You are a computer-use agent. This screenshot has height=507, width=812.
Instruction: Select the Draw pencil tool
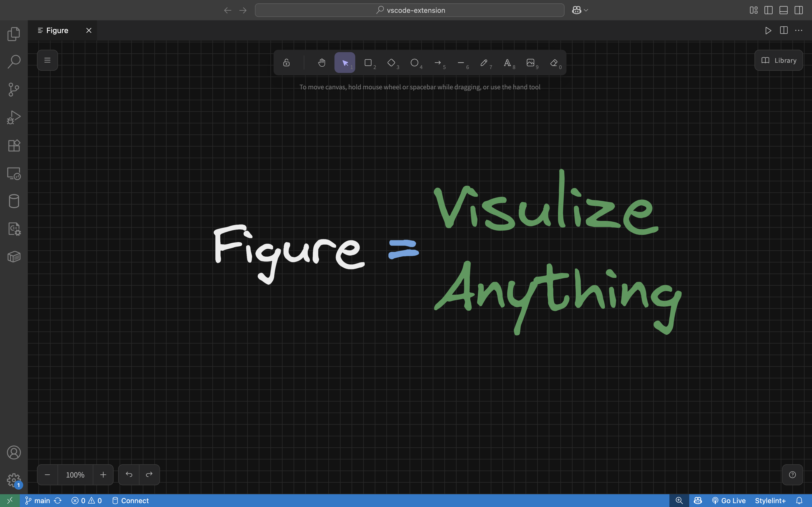click(x=484, y=63)
